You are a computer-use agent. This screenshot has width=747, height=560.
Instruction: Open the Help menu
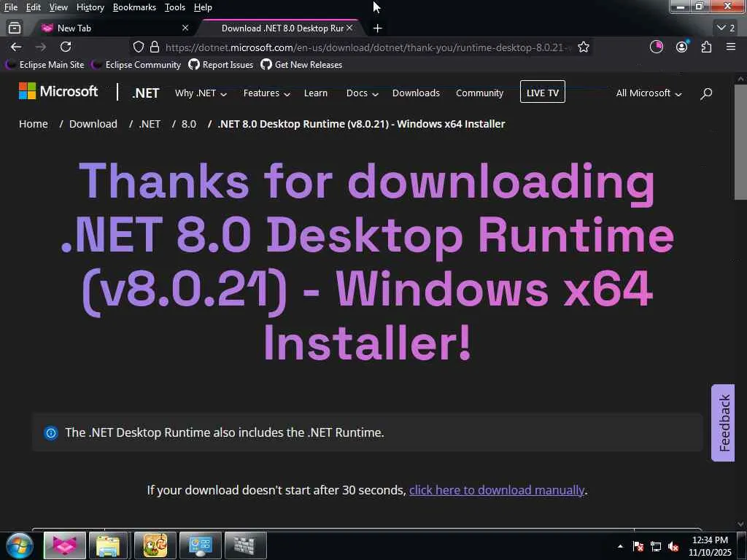[203, 7]
